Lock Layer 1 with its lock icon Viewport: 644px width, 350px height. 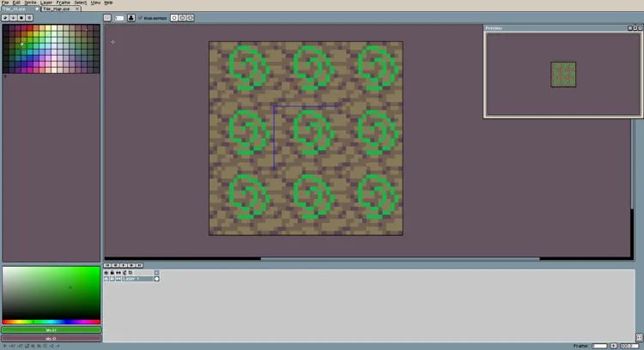coord(112,279)
